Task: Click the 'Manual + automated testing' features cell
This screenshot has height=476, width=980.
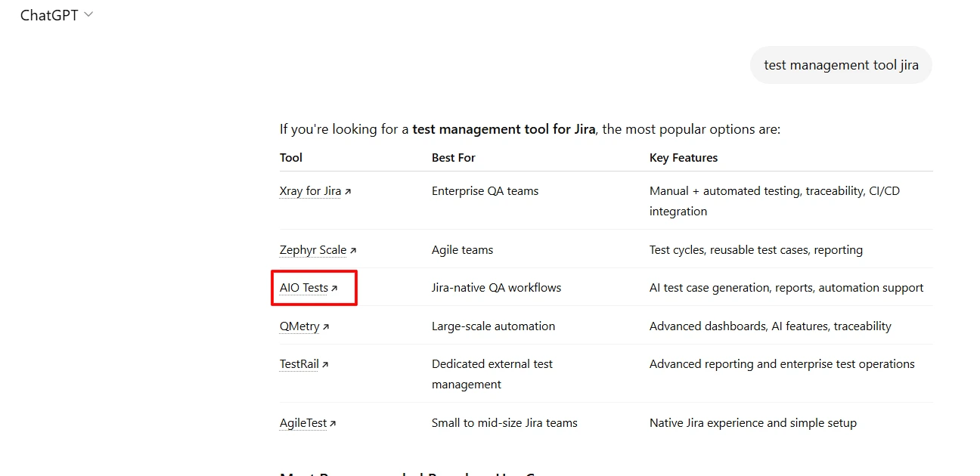Action: [775, 201]
